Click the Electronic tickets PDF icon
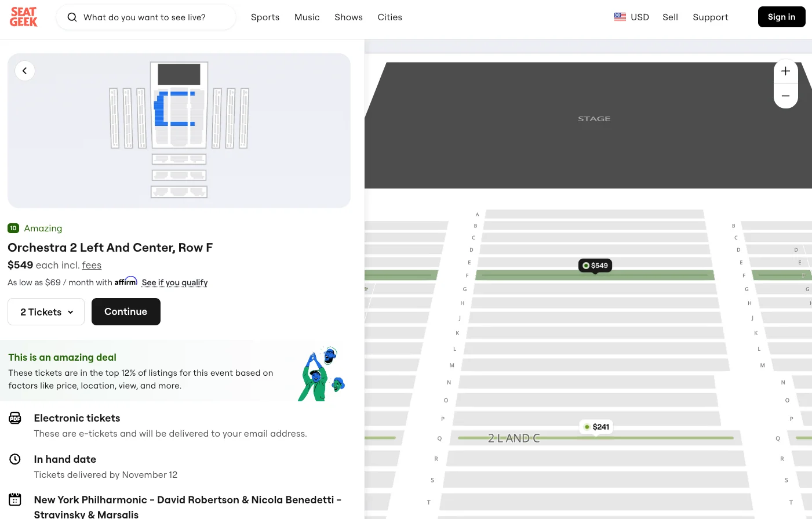The height and width of the screenshot is (519, 812). 15,418
